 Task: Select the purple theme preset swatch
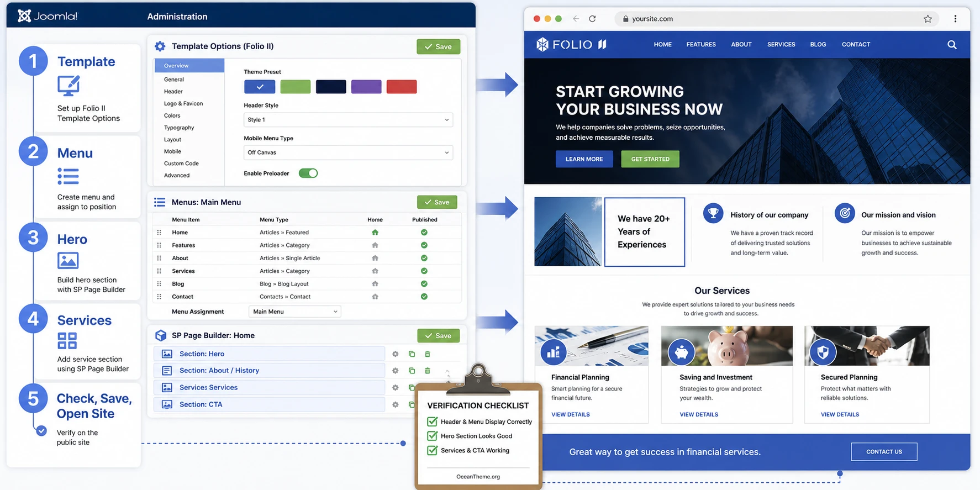tap(366, 87)
